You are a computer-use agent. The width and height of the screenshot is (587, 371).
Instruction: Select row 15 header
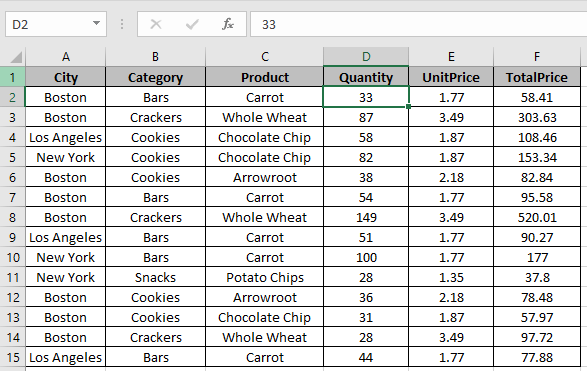pyautogui.click(x=12, y=358)
